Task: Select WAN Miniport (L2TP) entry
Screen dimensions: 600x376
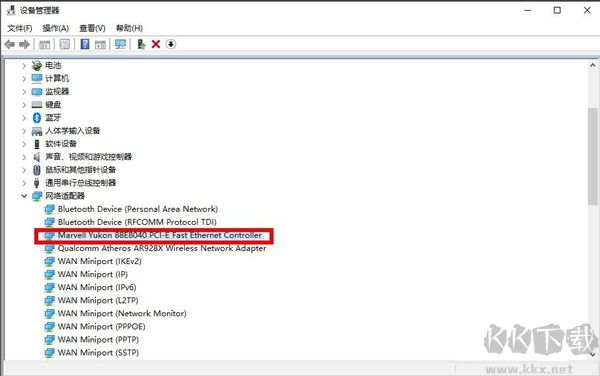Action: 98,300
